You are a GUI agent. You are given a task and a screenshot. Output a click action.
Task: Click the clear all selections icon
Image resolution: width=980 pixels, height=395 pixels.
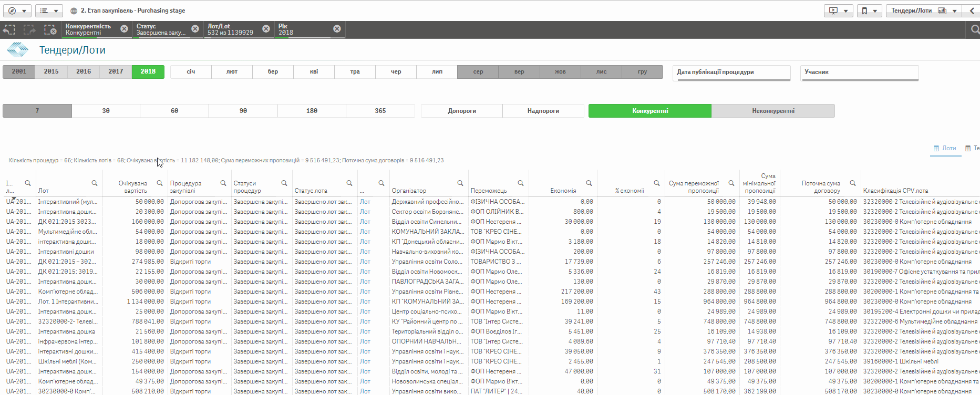pos(50,30)
